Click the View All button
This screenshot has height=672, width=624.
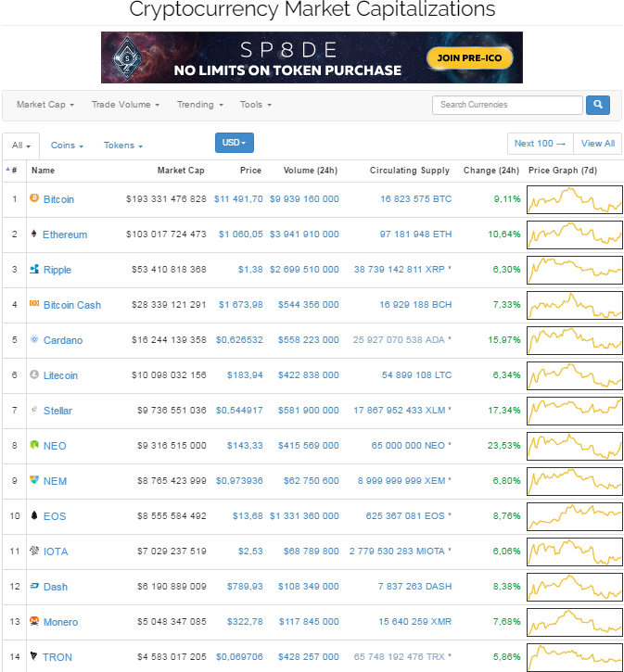tap(598, 144)
